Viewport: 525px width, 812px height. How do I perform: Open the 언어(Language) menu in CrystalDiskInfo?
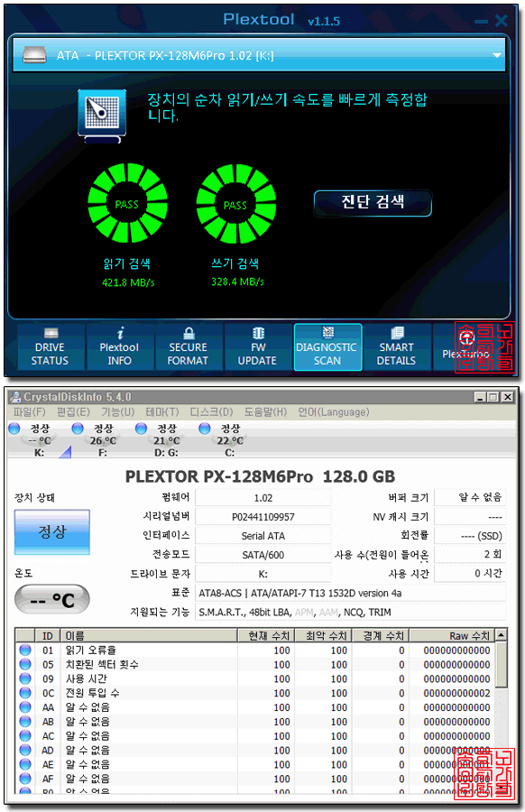[334, 411]
